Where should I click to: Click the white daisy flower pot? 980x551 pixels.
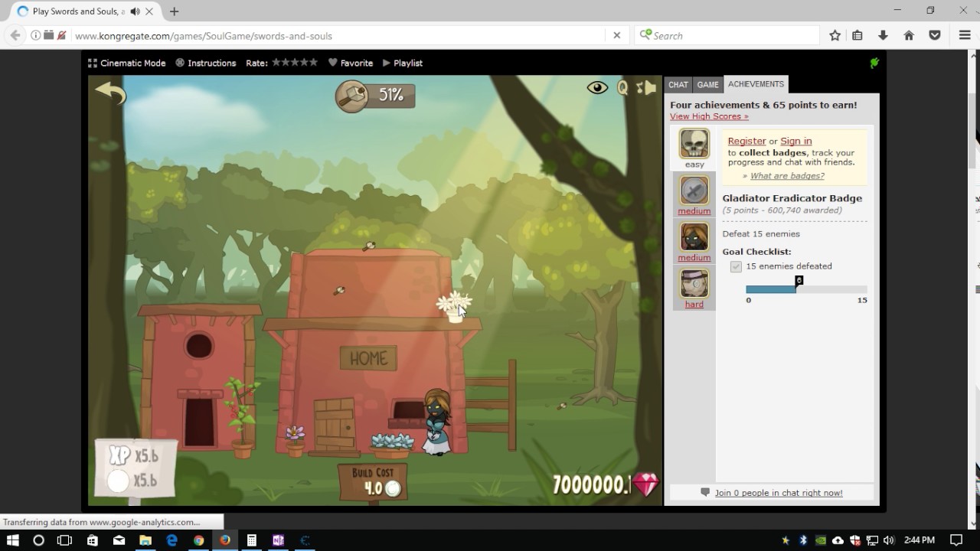[x=455, y=307]
